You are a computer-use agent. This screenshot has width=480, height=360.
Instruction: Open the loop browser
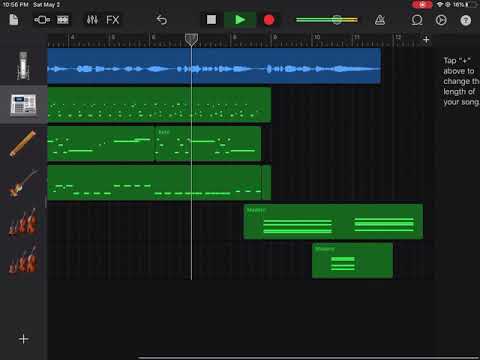click(x=417, y=20)
